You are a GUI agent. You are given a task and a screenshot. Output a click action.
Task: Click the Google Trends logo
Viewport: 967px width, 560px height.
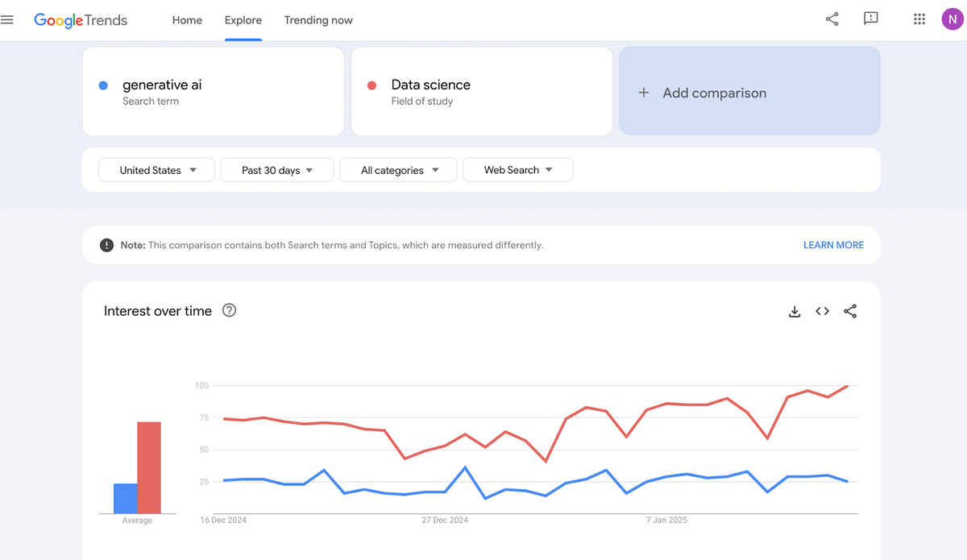pyautogui.click(x=81, y=20)
